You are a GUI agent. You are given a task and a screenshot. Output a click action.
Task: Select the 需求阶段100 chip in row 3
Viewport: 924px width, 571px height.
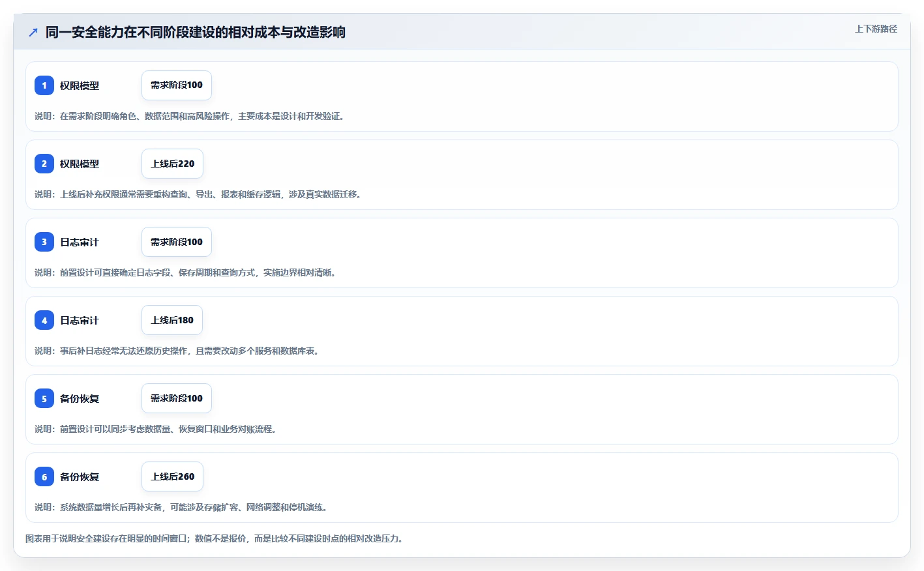click(177, 242)
